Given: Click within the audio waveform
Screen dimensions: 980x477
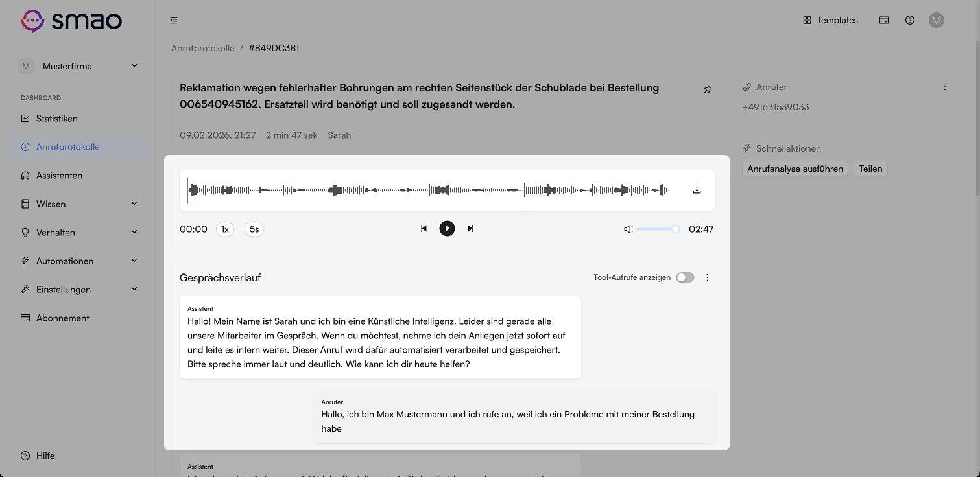Looking at the screenshot, I should point(428,190).
